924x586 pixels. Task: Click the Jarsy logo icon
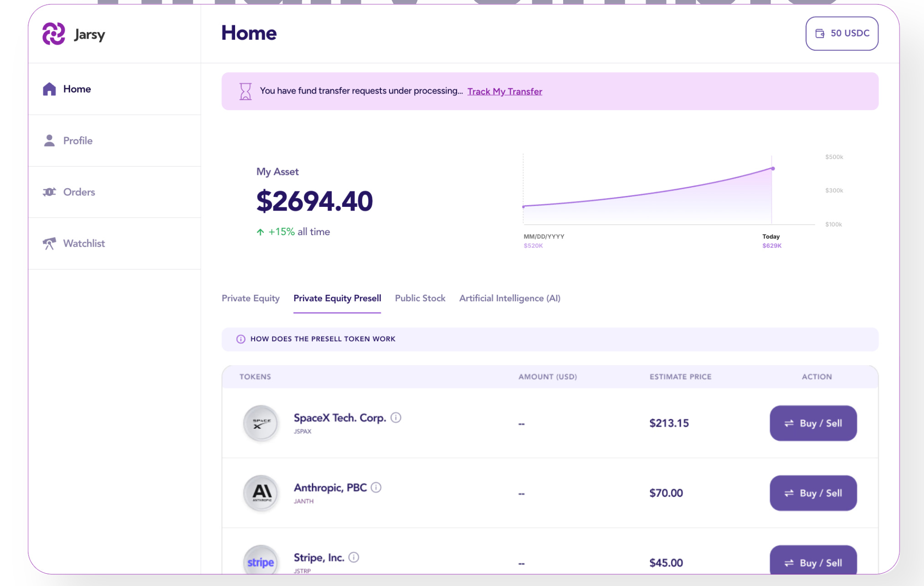point(54,34)
